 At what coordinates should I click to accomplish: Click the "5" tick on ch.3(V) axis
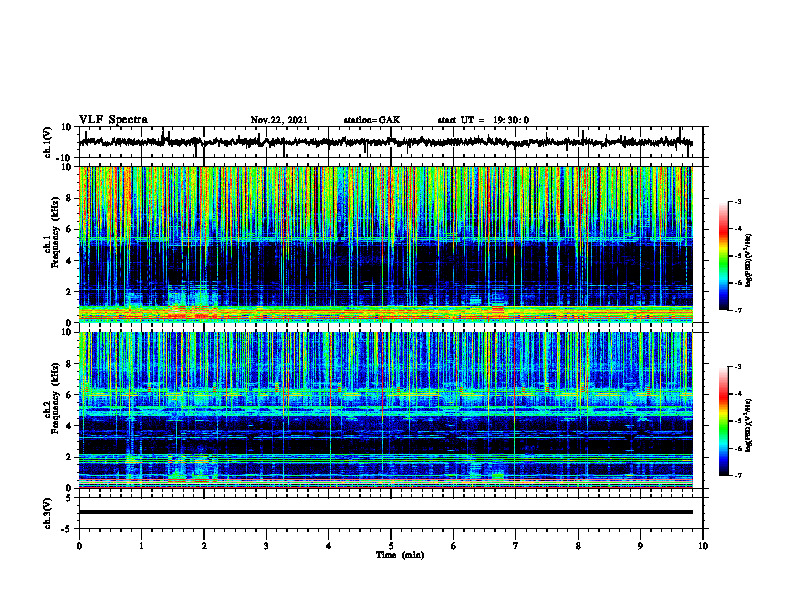click(69, 498)
